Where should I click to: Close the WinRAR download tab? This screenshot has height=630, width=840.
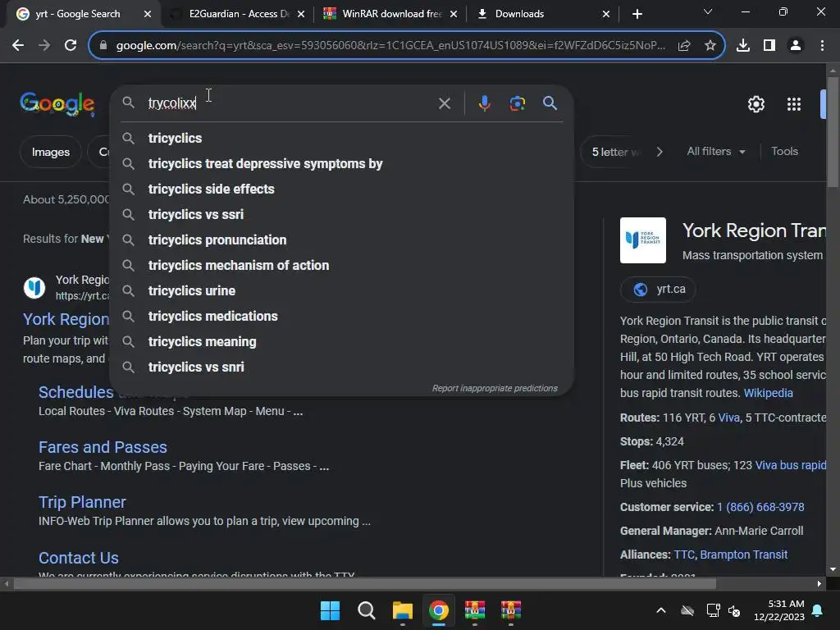click(454, 14)
